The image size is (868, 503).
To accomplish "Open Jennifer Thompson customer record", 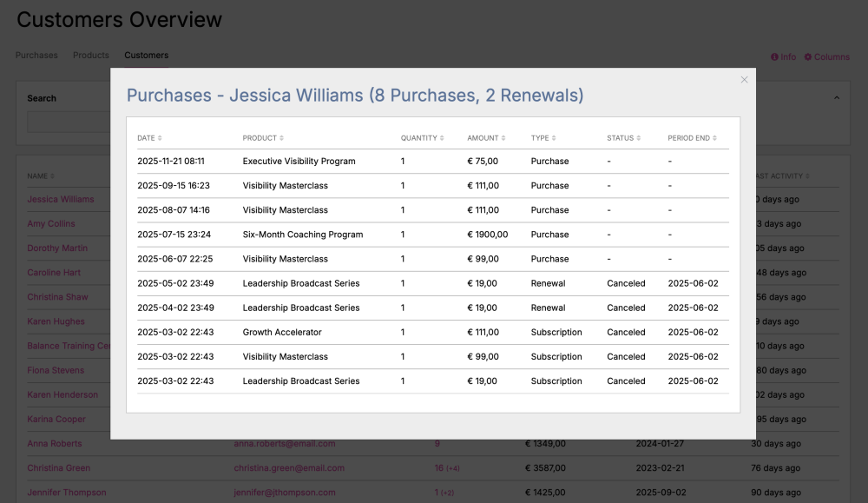I will [x=67, y=493].
